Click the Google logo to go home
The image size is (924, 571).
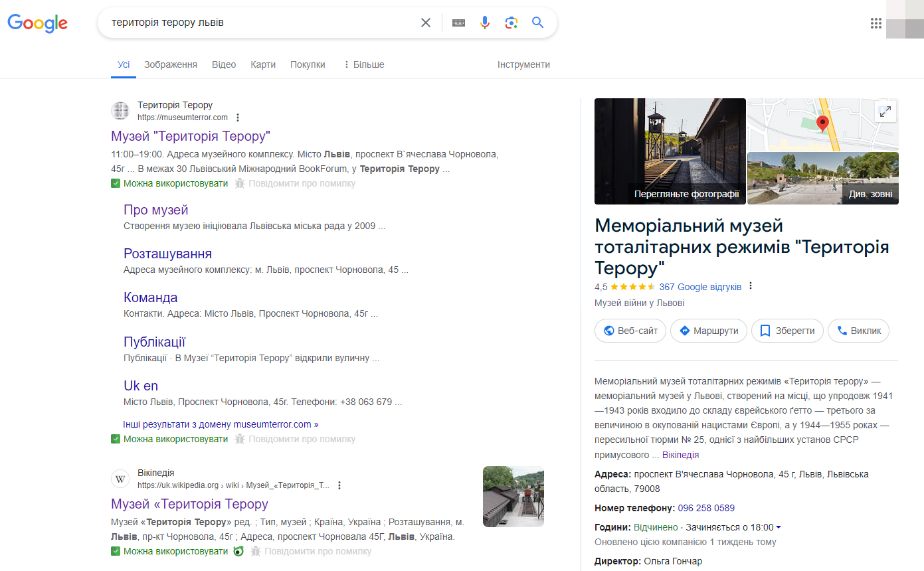coord(37,23)
